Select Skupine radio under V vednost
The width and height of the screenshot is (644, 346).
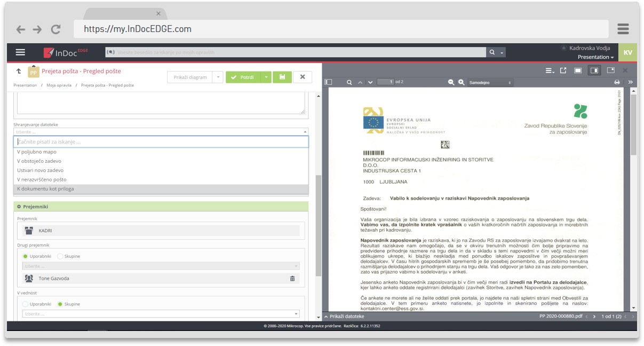(60, 304)
